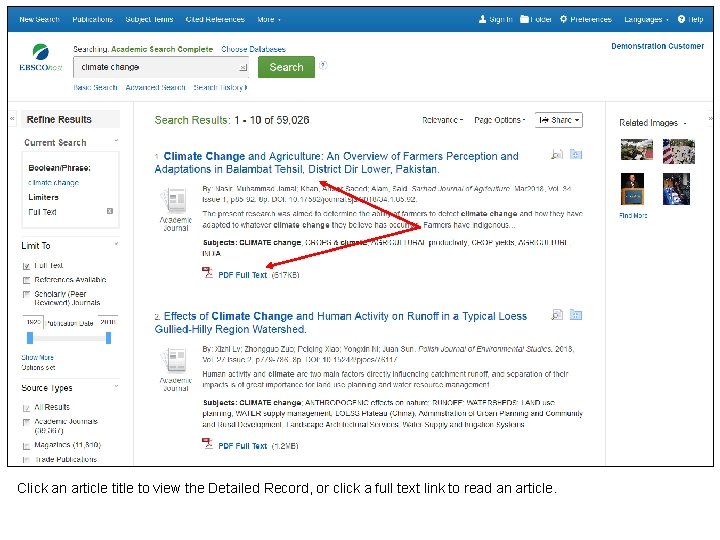Add result 1 to folder icon

coord(576,154)
